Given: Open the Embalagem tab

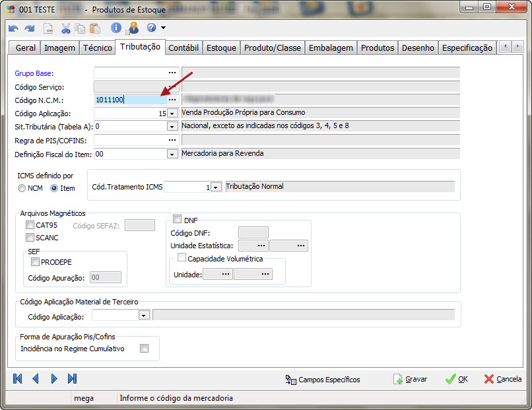Looking at the screenshot, I should pos(332,48).
